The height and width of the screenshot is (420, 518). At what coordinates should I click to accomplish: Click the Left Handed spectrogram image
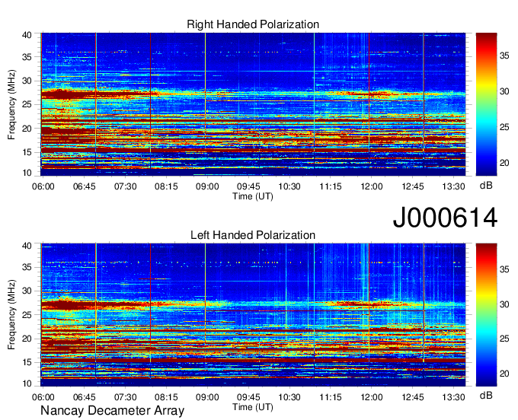[x=253, y=315]
